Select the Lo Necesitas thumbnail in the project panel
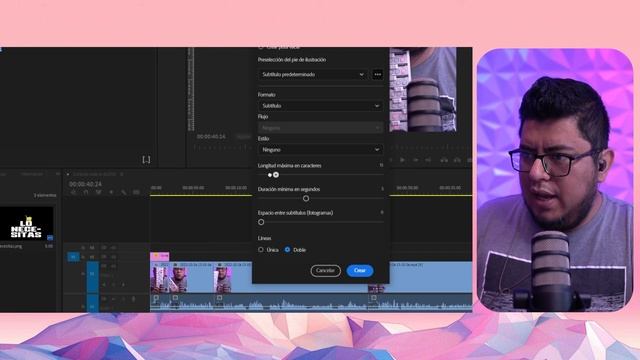Screen dimensions: 640x360 click(27, 223)
